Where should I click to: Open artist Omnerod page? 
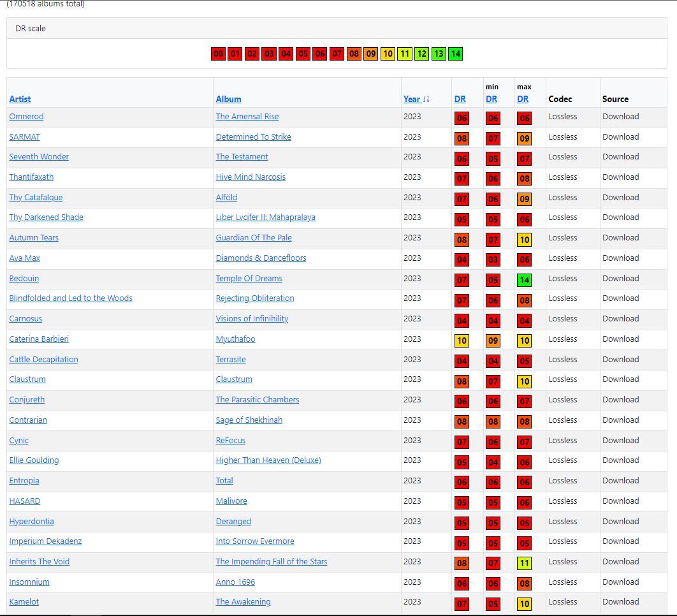(26, 117)
